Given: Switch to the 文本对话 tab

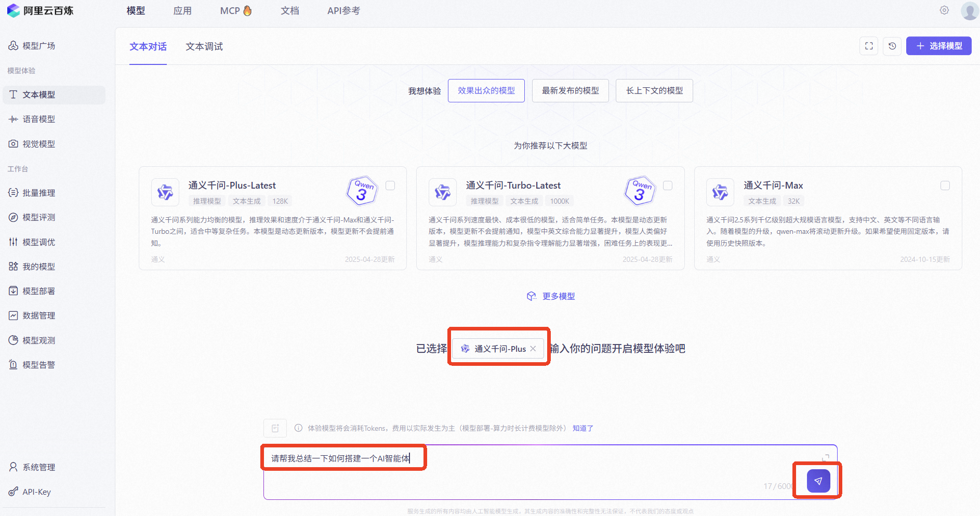Looking at the screenshot, I should [148, 46].
